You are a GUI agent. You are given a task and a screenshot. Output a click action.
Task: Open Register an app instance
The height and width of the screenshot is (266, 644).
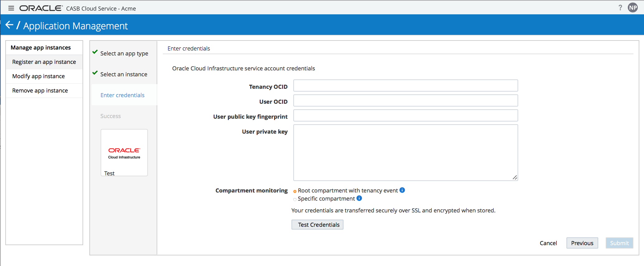(x=44, y=62)
